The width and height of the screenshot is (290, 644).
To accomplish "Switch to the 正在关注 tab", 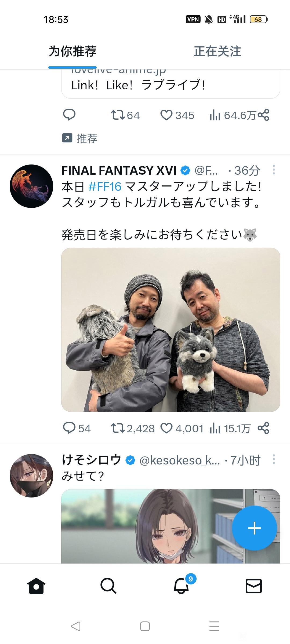I will click(218, 51).
